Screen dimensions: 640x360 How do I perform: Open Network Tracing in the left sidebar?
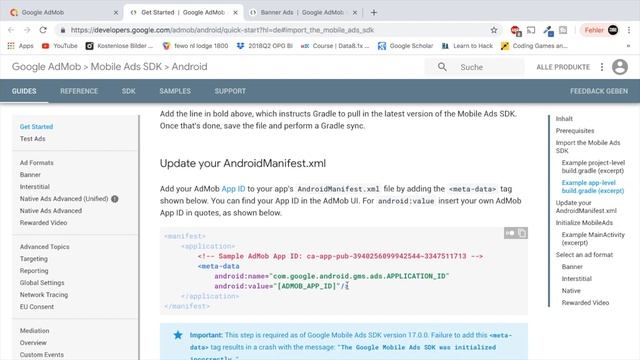click(x=44, y=295)
